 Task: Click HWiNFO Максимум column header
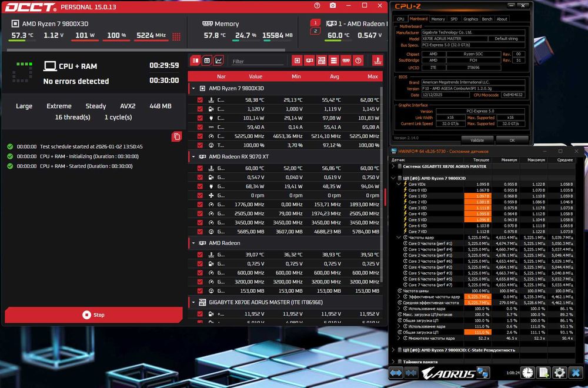[x=536, y=160]
